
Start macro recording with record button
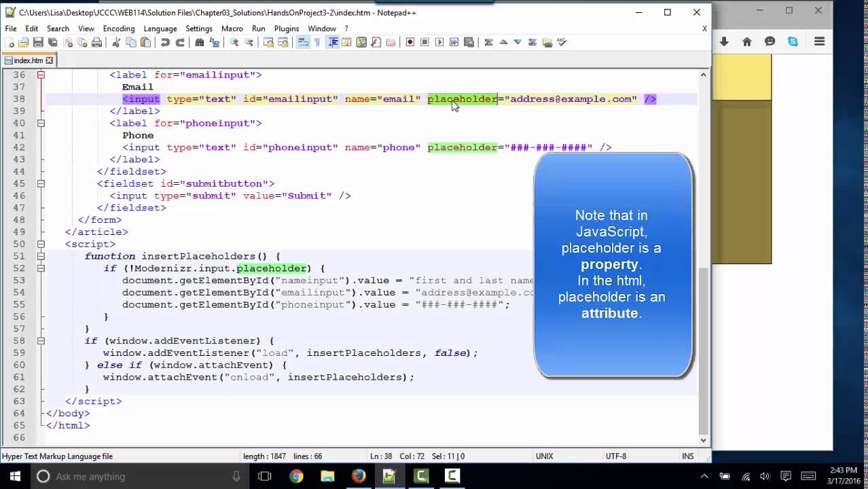(x=410, y=42)
